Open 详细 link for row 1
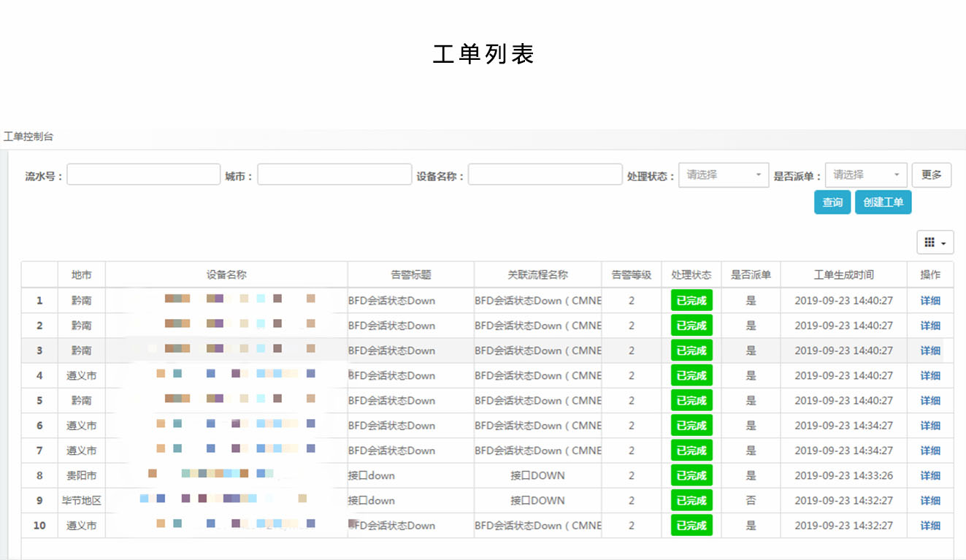Viewport: 966px width, 560px height. [930, 301]
